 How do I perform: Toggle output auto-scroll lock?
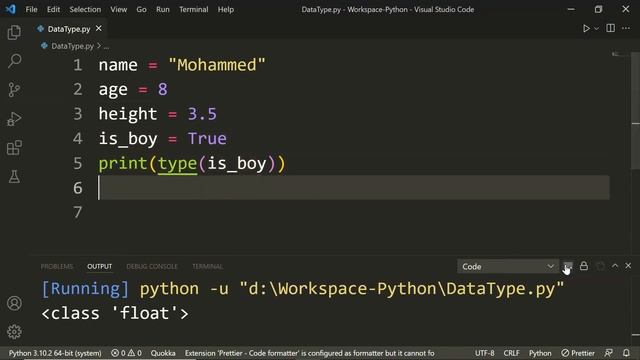584,266
